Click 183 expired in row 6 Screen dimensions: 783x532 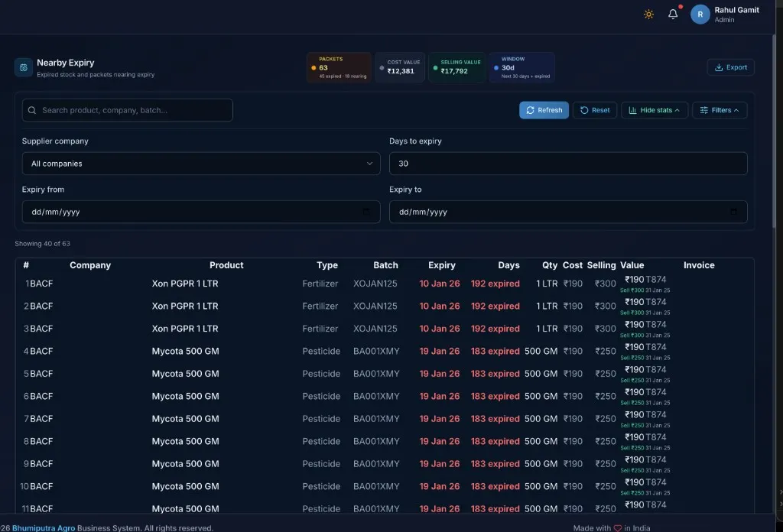coord(495,396)
